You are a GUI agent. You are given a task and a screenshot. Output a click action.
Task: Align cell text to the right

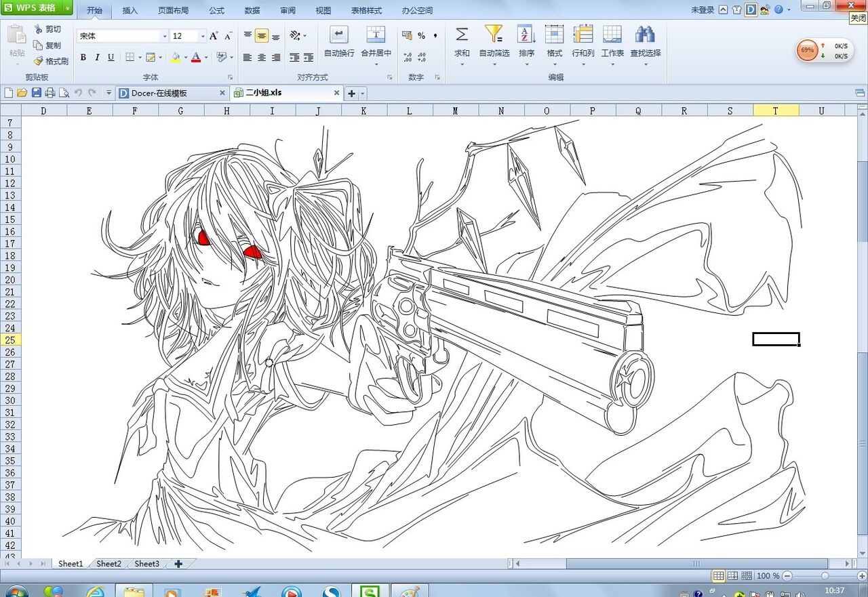click(x=276, y=58)
